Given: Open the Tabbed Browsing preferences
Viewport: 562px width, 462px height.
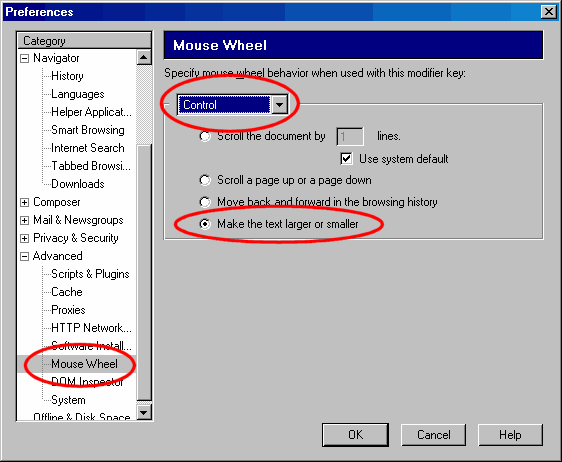Looking at the screenshot, I should click(91, 166).
